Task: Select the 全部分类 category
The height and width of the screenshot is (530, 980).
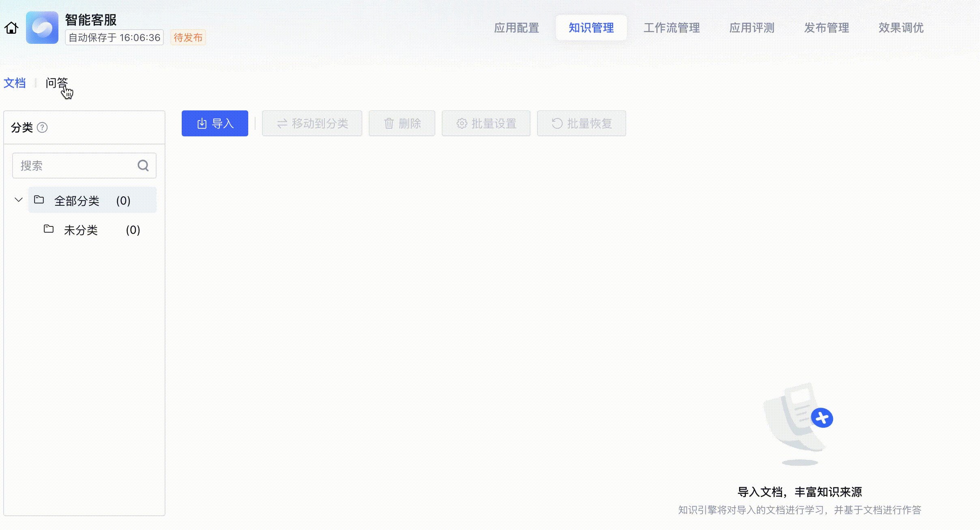Action: coord(77,200)
